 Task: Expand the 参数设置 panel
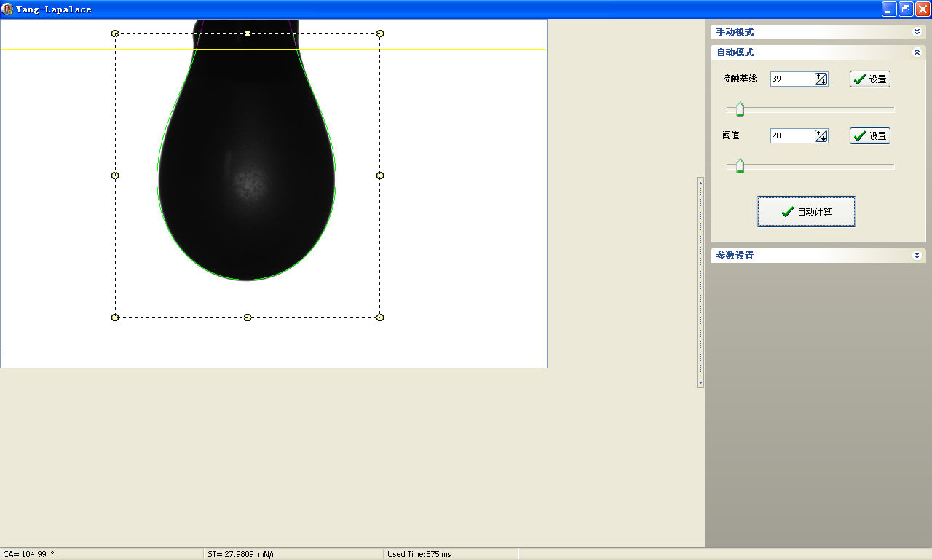coord(917,256)
